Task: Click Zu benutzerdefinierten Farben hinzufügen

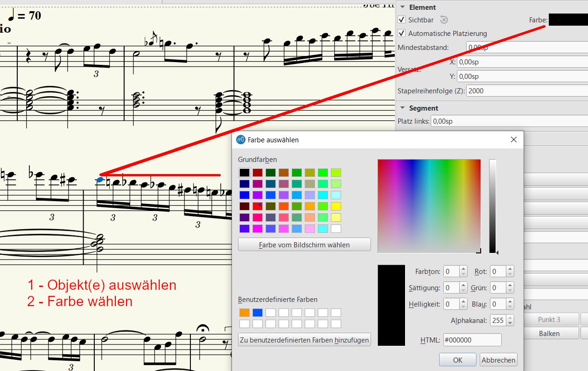Action: click(304, 340)
